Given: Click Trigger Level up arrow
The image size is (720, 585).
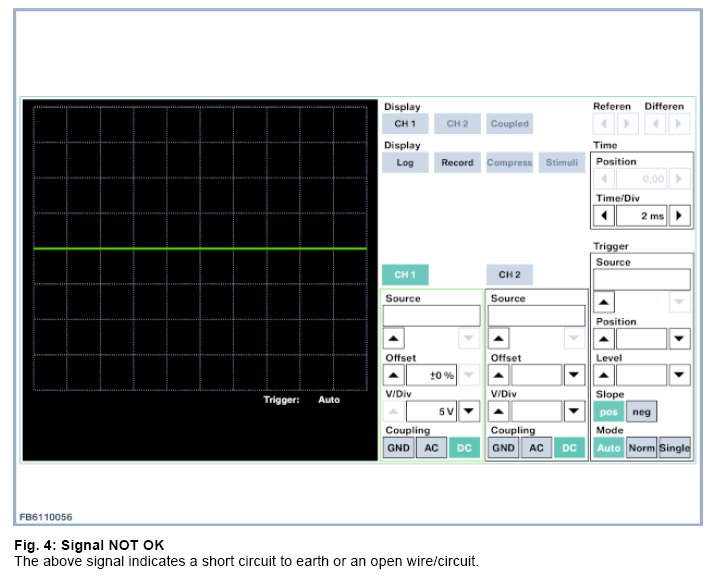Looking at the screenshot, I should (605, 376).
